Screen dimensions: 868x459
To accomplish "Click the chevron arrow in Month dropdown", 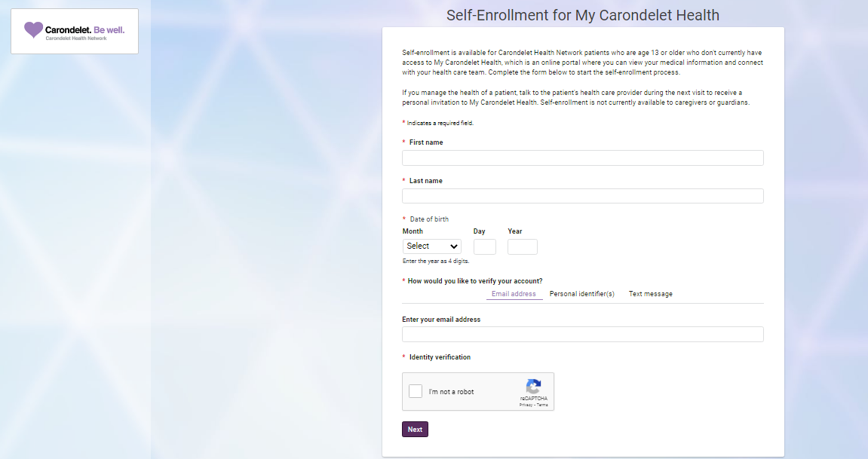I will pyautogui.click(x=454, y=246).
